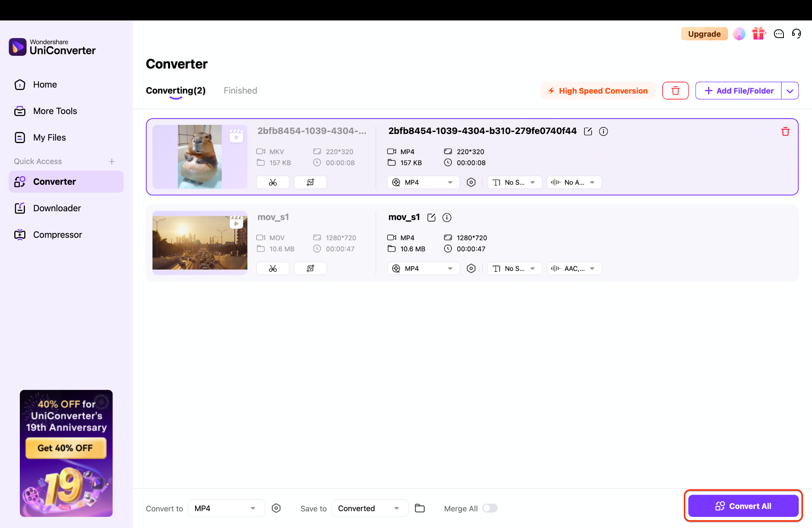812x528 pixels.
Task: Expand the Add File/Folder dropdown arrow
Action: tap(790, 91)
